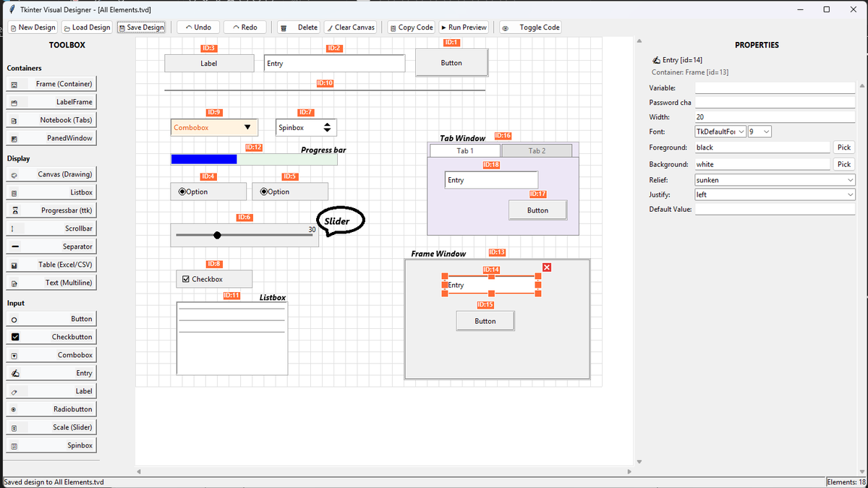
Task: Click the Combobox tool icon
Action: (14, 356)
